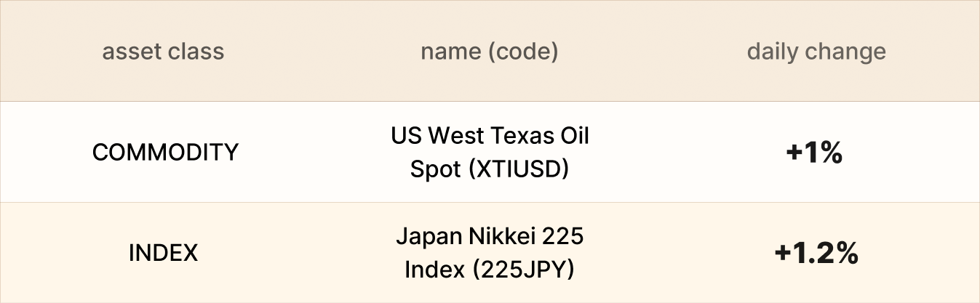Open the US West Texas Oil Spot entry

490,152
